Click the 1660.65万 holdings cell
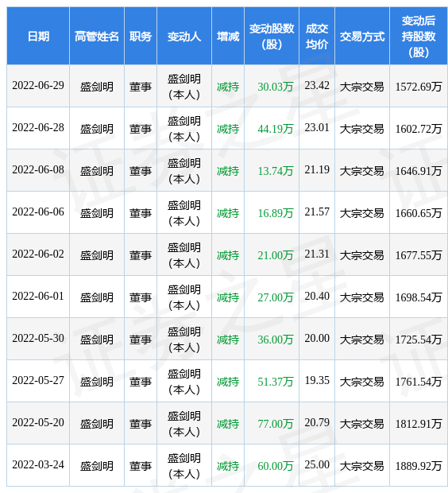This screenshot has width=448, height=493. tap(419, 213)
